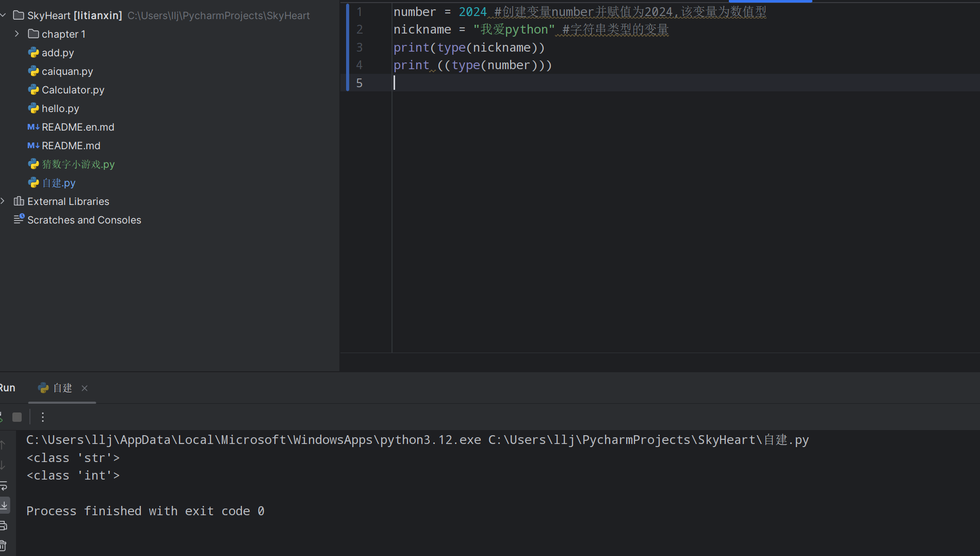Image resolution: width=980 pixels, height=556 pixels.
Task: Print the Run console output
Action: tap(3, 526)
